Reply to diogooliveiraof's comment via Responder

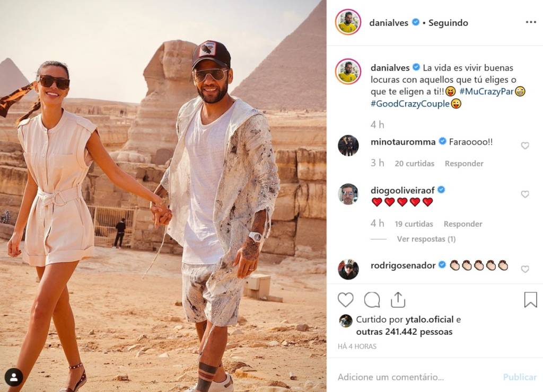click(462, 224)
